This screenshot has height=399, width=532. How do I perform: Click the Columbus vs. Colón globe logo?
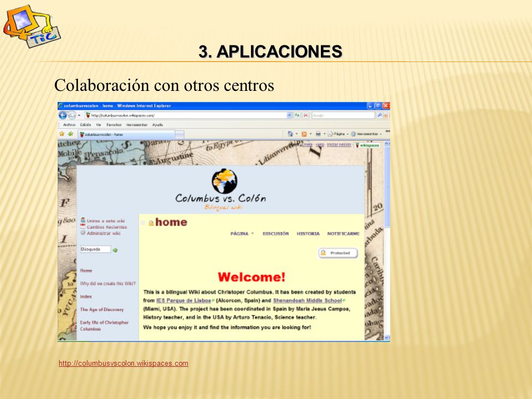tap(224, 181)
